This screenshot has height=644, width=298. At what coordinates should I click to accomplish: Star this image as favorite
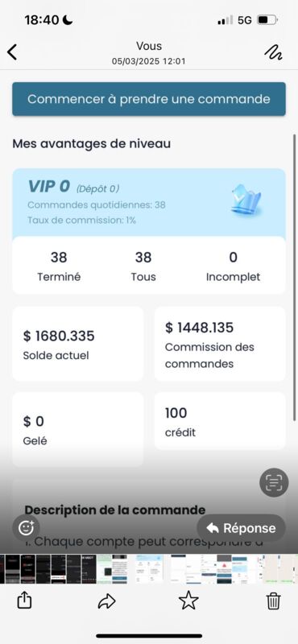(189, 601)
